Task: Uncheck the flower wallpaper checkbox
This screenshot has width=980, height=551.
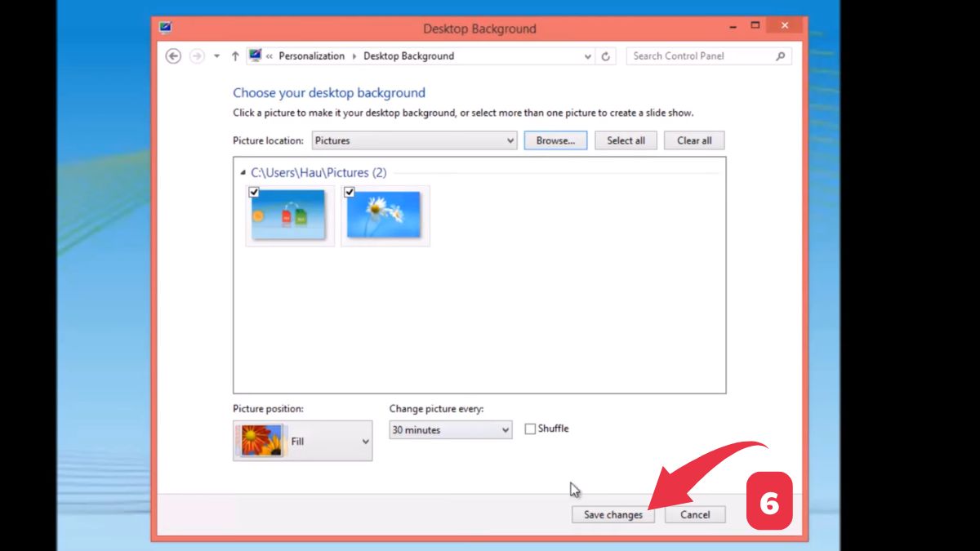Action: click(x=350, y=192)
